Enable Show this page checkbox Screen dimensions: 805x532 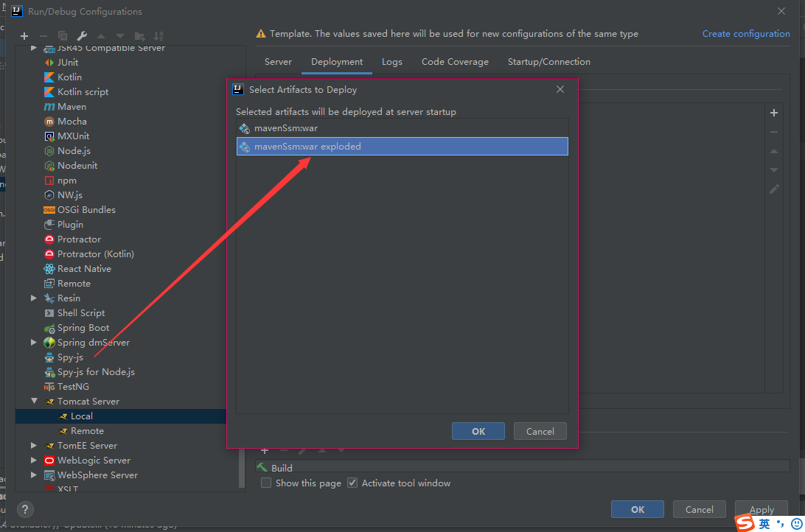(266, 483)
